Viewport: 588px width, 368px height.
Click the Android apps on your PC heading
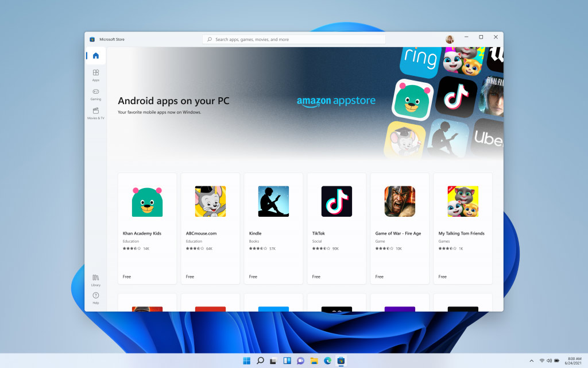pos(173,101)
